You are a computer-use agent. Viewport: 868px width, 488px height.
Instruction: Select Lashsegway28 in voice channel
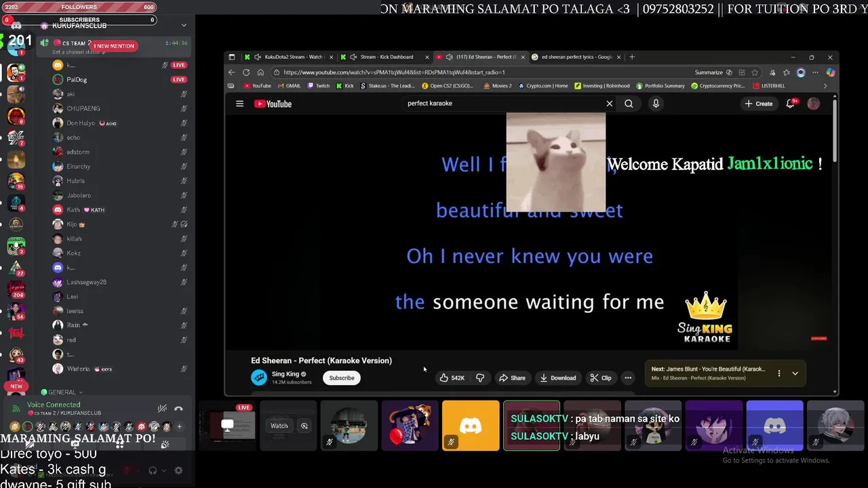86,282
